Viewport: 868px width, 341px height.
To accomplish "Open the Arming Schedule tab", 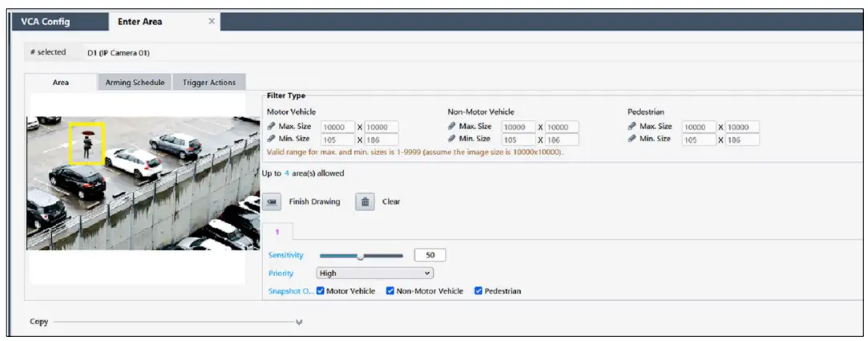I will click(x=135, y=83).
